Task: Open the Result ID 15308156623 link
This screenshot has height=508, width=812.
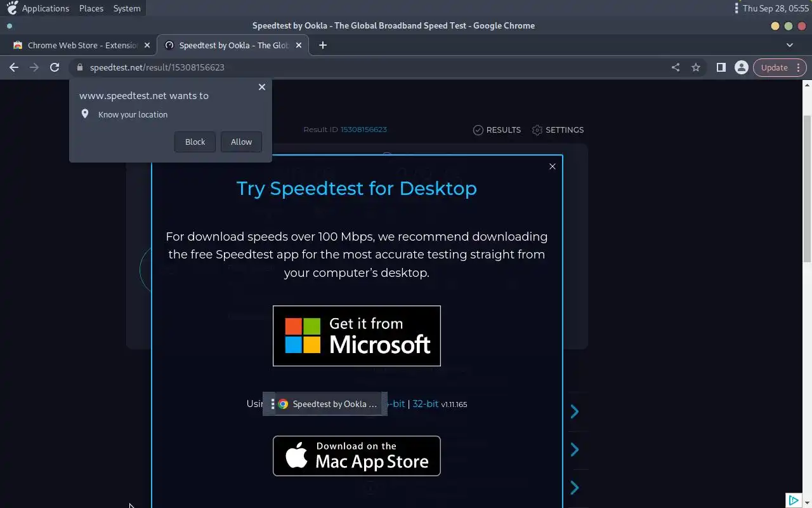Action: (x=363, y=130)
